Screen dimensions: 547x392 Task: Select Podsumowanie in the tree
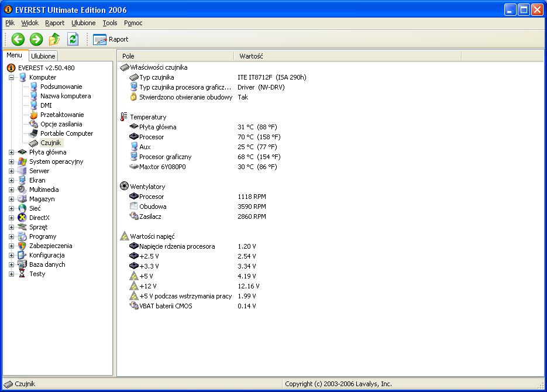61,87
